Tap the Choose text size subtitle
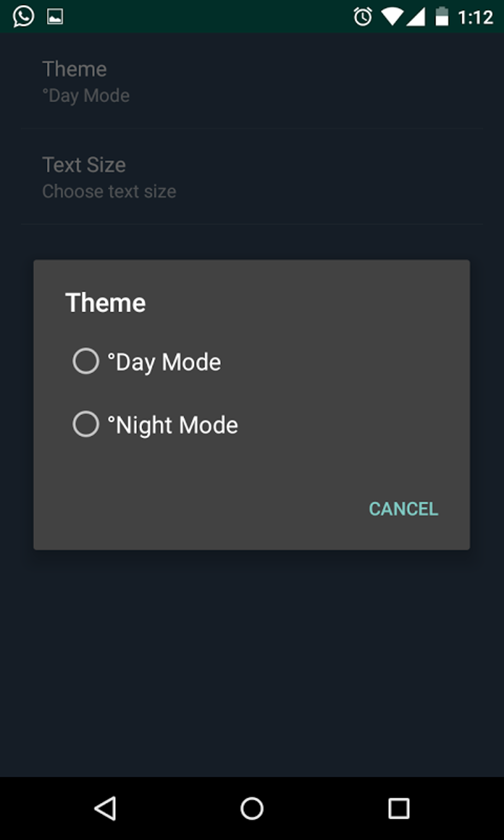This screenshot has width=504, height=840. coord(109,191)
